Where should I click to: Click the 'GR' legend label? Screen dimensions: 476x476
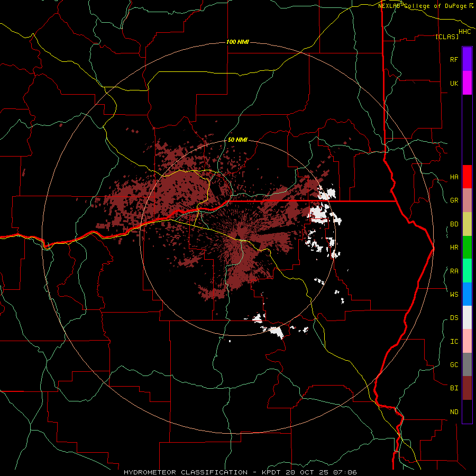(x=454, y=200)
